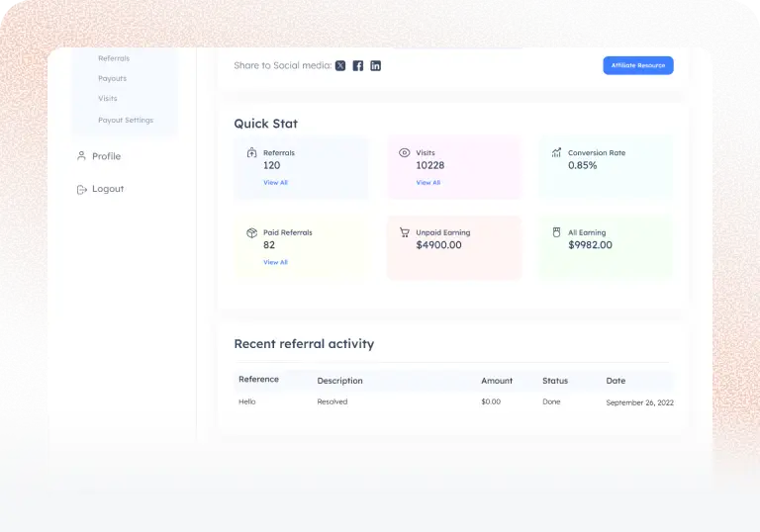This screenshot has width=760, height=532.
Task: Click the September 26, 2022 date cell
Action: tap(640, 402)
